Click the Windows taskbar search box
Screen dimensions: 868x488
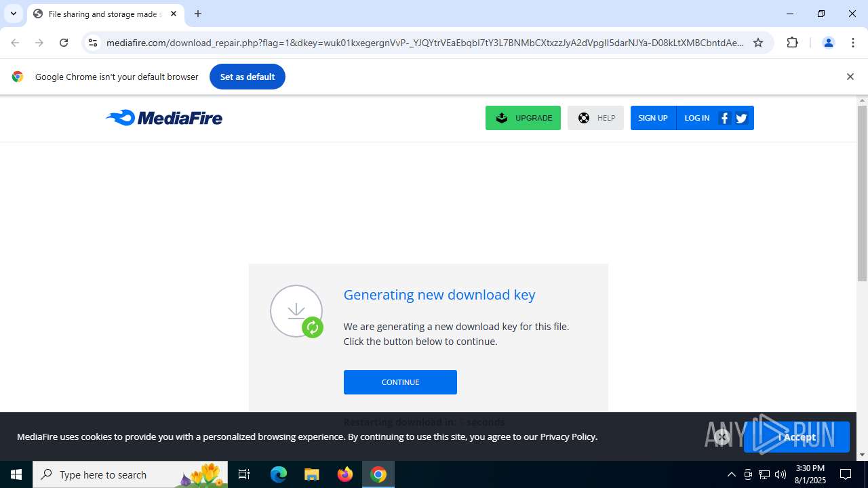[x=130, y=474]
